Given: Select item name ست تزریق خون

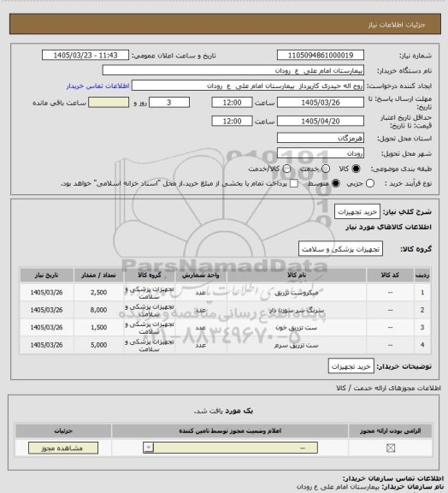Looking at the screenshot, I should 297,328.
